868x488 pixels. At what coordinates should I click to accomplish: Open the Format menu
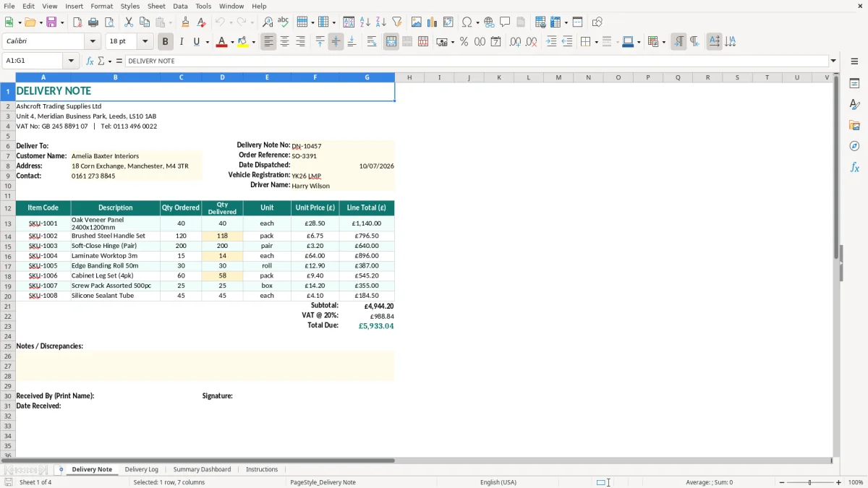click(x=101, y=6)
